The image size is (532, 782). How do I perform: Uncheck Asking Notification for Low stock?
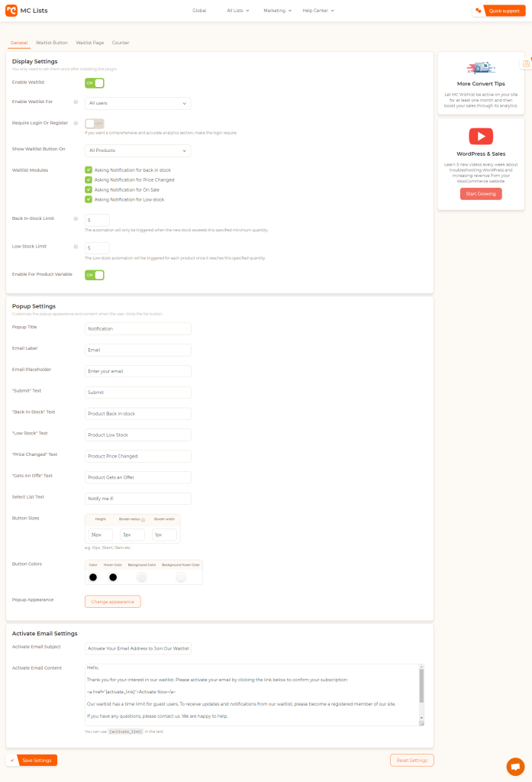coord(89,199)
